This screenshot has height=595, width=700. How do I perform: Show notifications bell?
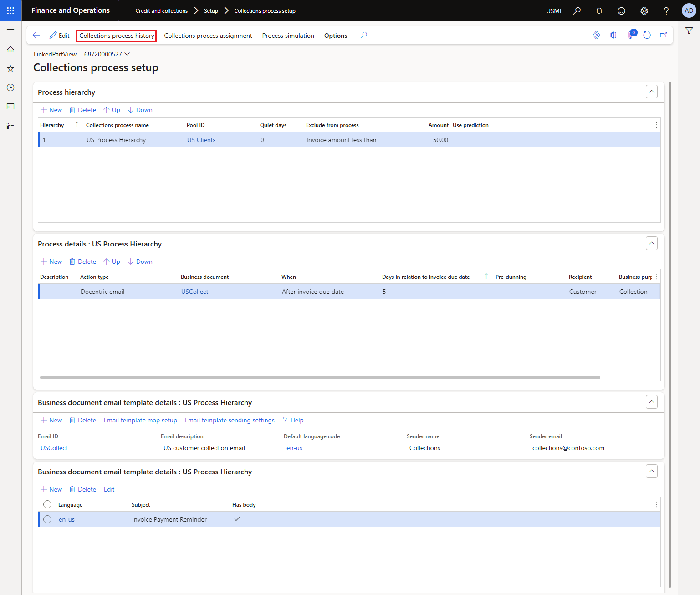(599, 10)
